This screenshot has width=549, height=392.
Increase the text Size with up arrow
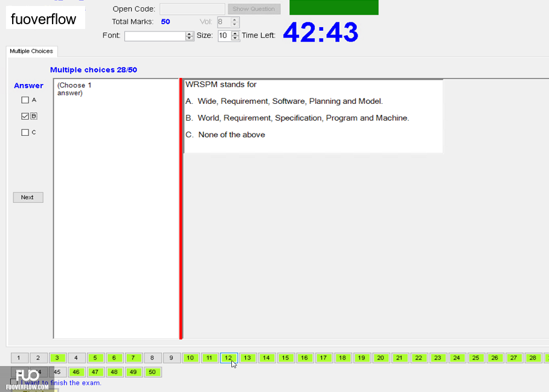(x=236, y=34)
